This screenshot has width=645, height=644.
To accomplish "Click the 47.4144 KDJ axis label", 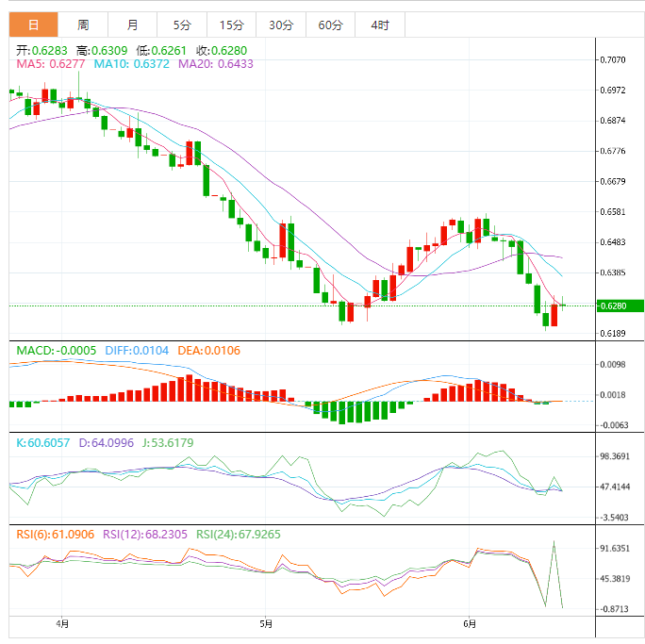I will pos(615,487).
